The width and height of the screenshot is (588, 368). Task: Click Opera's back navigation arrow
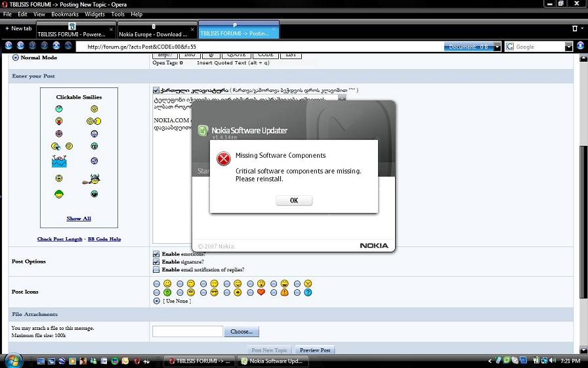[9, 46]
